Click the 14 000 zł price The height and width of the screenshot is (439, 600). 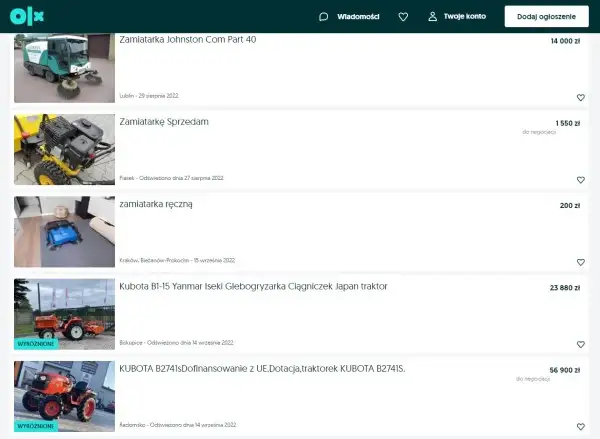tap(565, 41)
